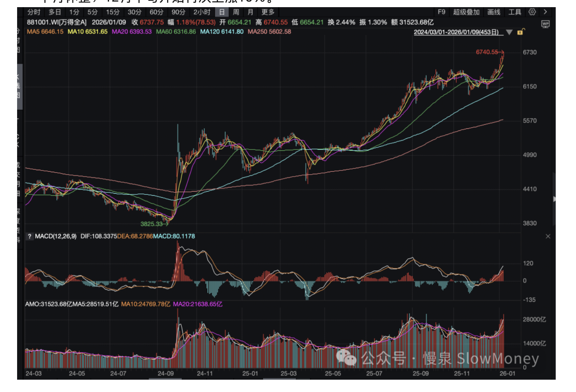Screen dimensions: 576x392
Task: Open the chart settings gear icon
Action: click(x=532, y=12)
